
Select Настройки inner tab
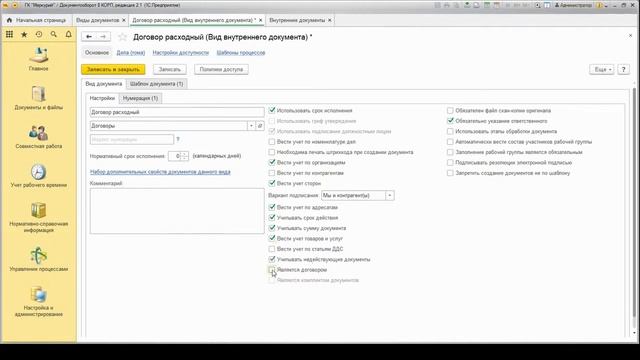(102, 98)
